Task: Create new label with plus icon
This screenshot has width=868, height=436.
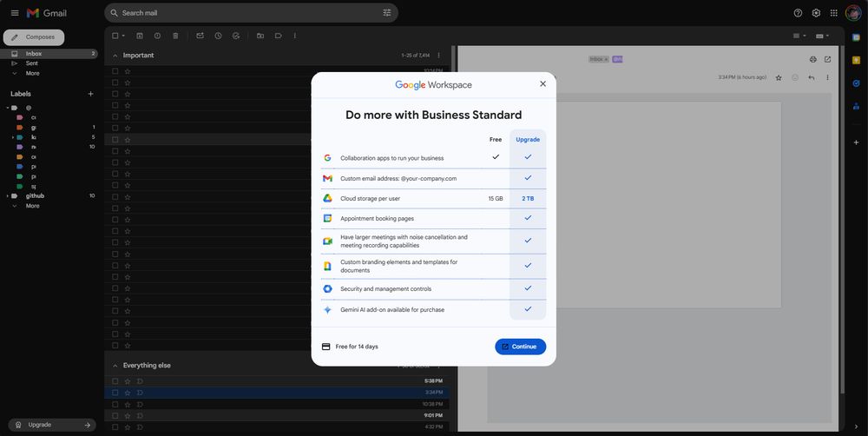Action: [x=91, y=94]
